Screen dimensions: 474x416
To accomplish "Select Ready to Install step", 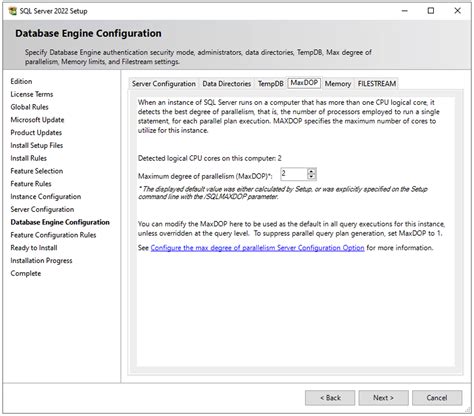I will tap(34, 248).
